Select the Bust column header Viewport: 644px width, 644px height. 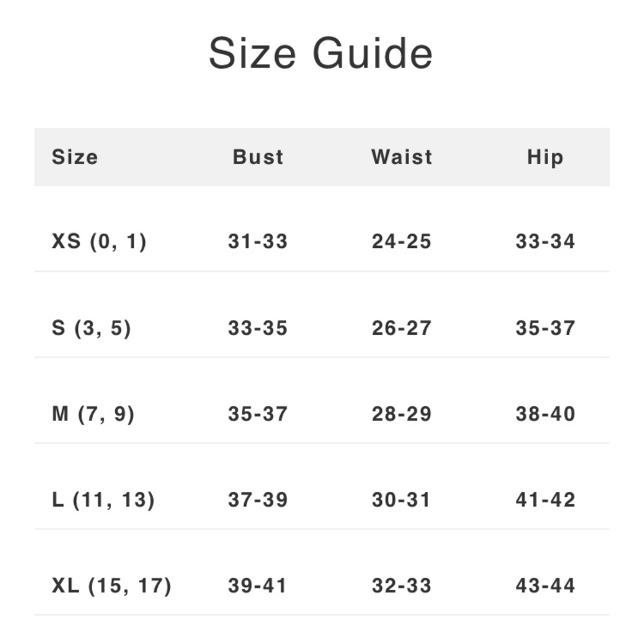(258, 157)
